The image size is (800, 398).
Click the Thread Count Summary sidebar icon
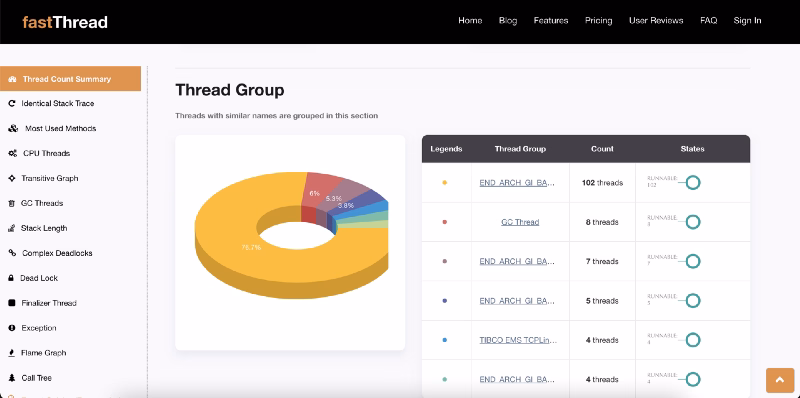12,79
